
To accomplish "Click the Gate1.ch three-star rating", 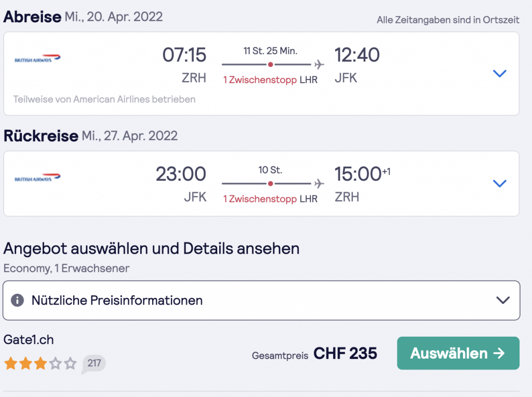I will [40, 363].
